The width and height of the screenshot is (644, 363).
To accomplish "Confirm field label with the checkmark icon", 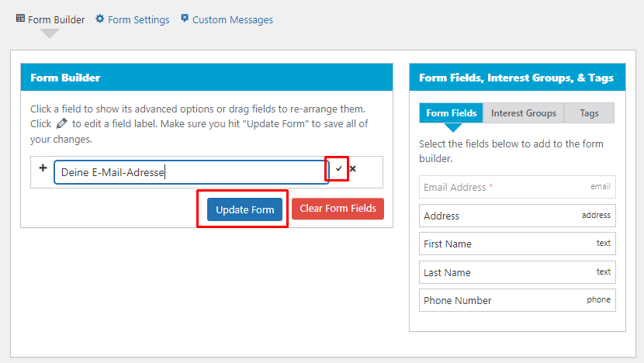I will 338,168.
